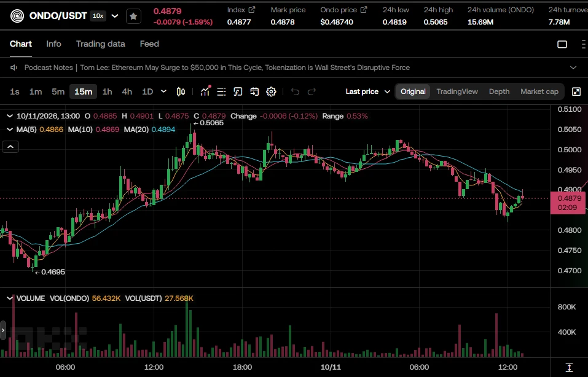Screen dimensions: 588x377
Task: Open external link icon next to Index
Action: coord(252,10)
